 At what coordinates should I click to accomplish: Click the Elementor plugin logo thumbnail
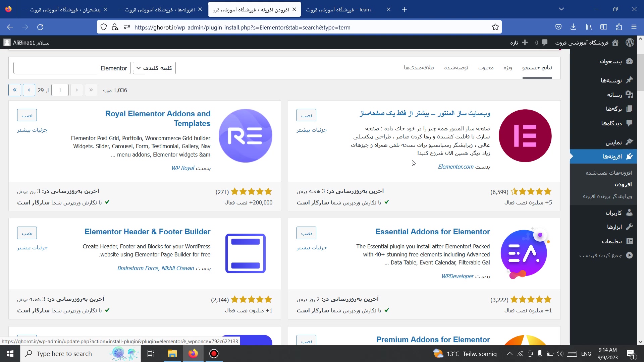point(525,136)
